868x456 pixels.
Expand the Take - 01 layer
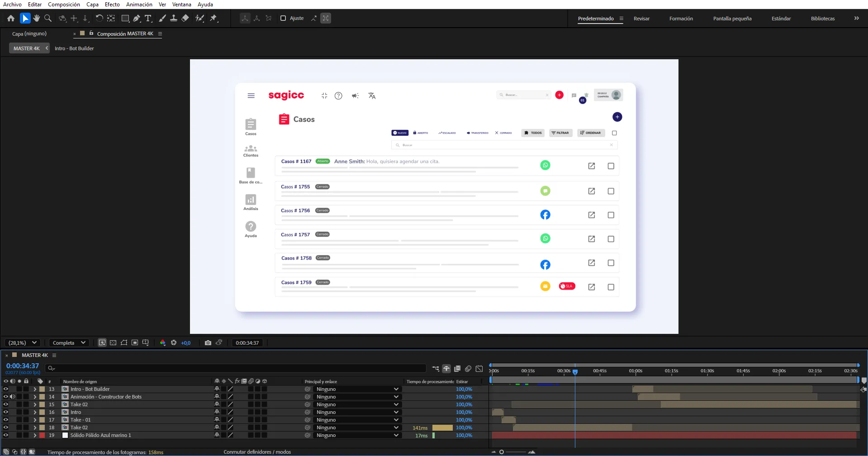pyautogui.click(x=35, y=420)
